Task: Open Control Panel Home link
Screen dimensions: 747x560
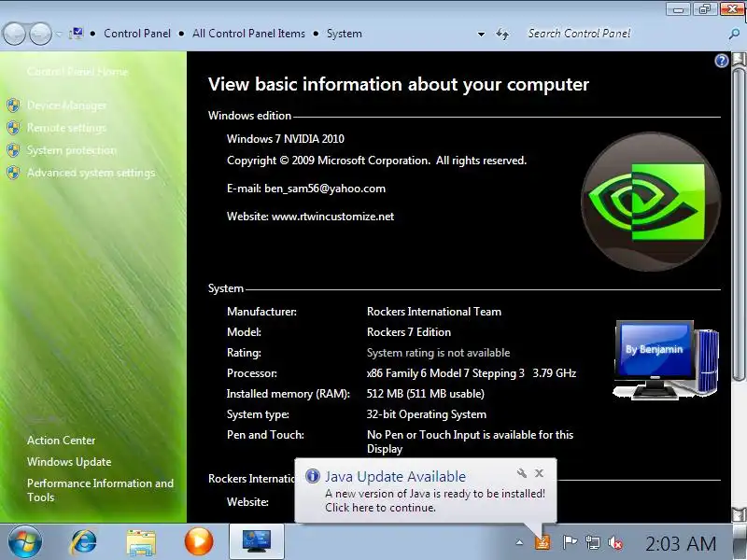Action: pyautogui.click(x=78, y=72)
